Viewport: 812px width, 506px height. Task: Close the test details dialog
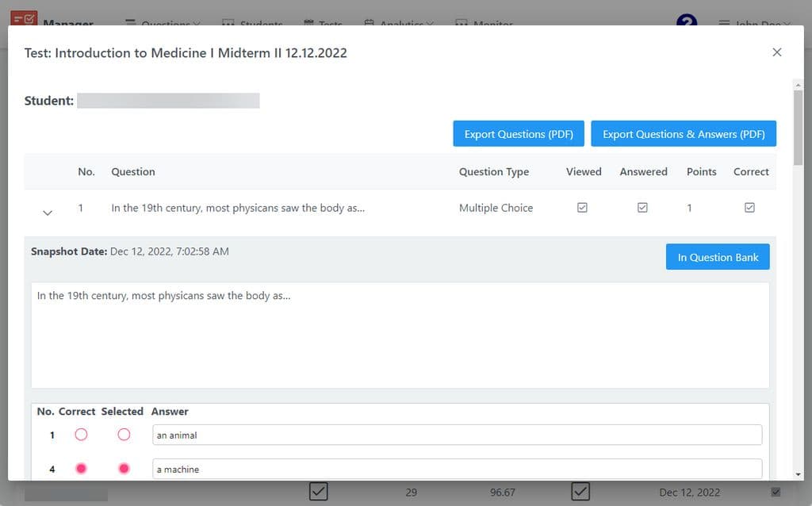[777, 52]
